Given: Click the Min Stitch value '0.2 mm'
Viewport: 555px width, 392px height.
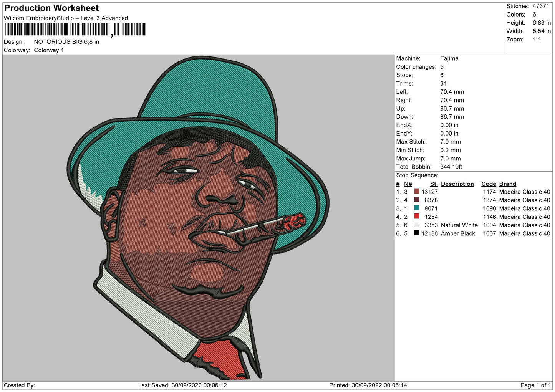Looking at the screenshot, I should (x=451, y=150).
